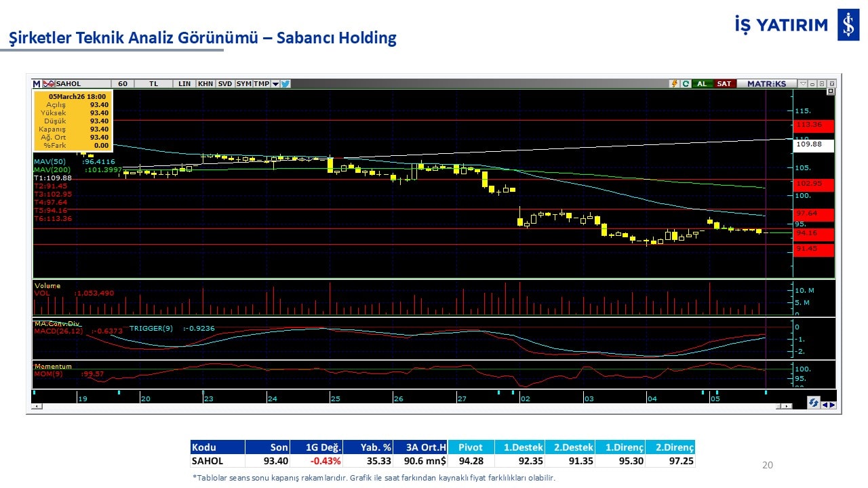Click the small square icon below window controls
The width and height of the screenshot is (868, 488).
[831, 91]
